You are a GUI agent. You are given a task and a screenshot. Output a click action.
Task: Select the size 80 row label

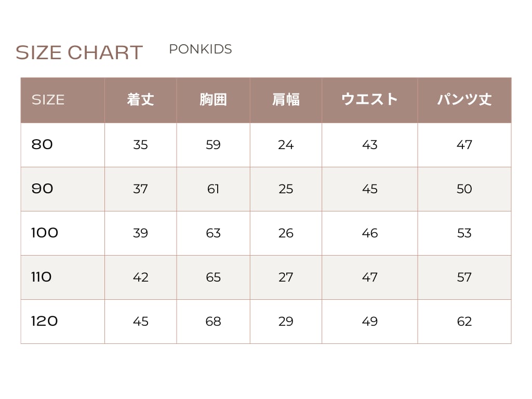click(x=42, y=144)
